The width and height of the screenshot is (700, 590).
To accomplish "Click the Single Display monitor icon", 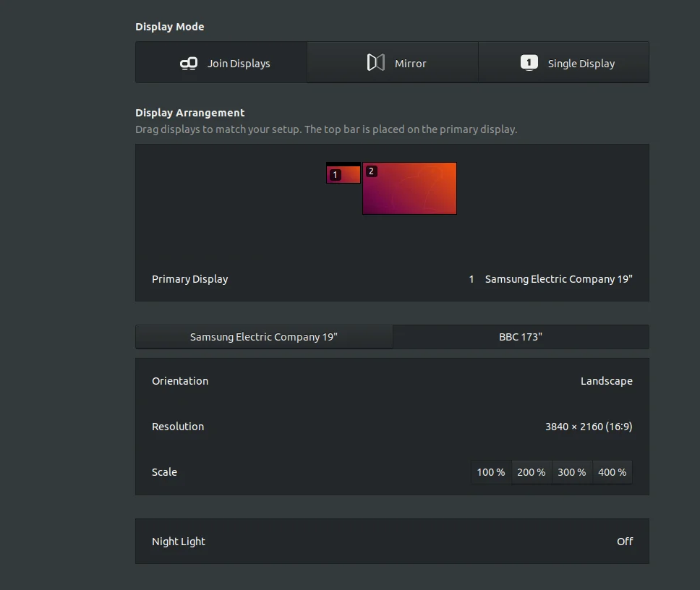I will click(x=529, y=63).
